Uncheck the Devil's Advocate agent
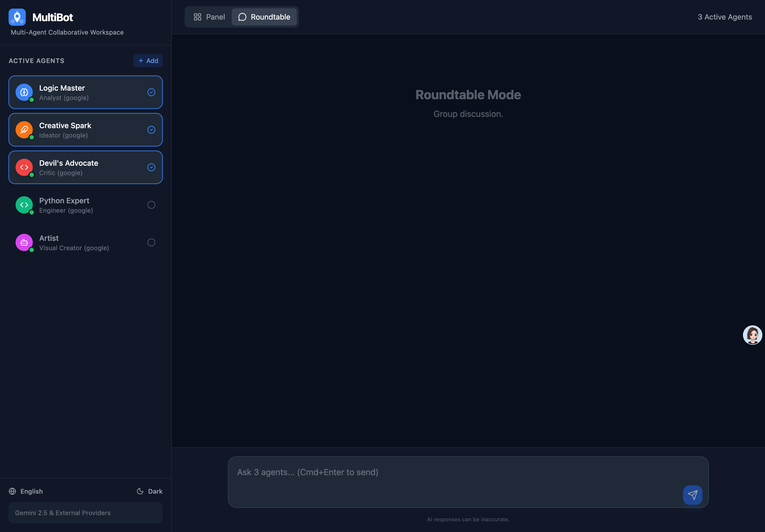 (x=151, y=168)
